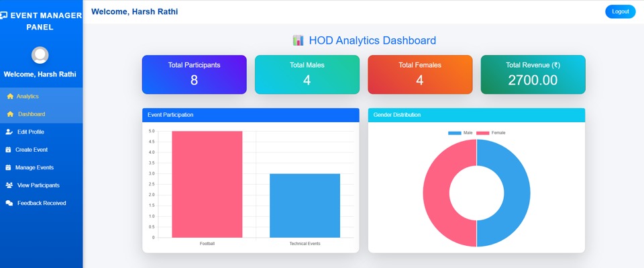Toggle the Female legend in Gender Distribution

[x=491, y=133]
